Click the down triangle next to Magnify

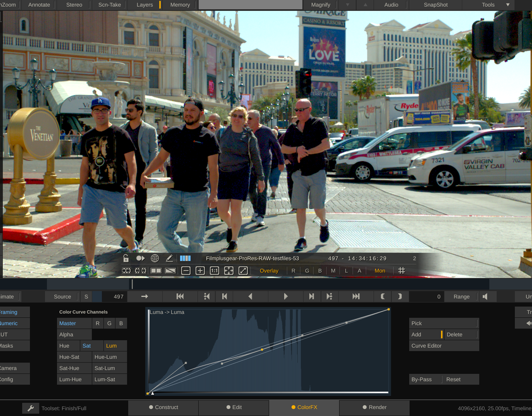[347, 5]
